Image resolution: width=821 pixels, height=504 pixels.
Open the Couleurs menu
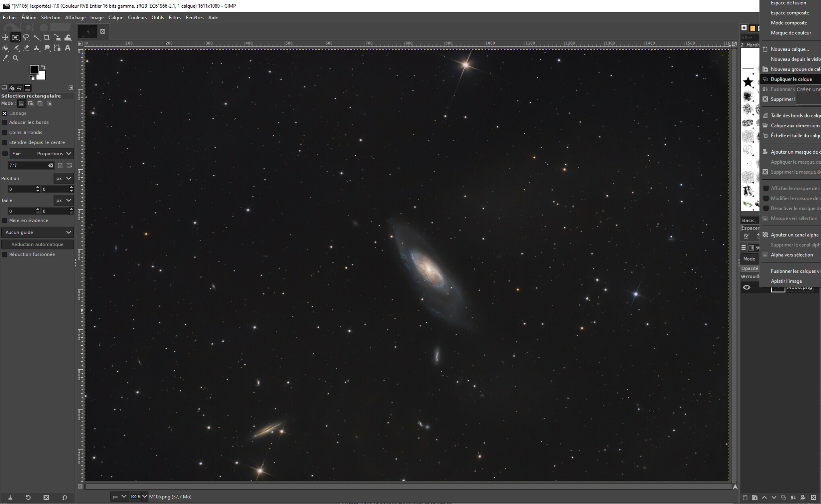138,18
